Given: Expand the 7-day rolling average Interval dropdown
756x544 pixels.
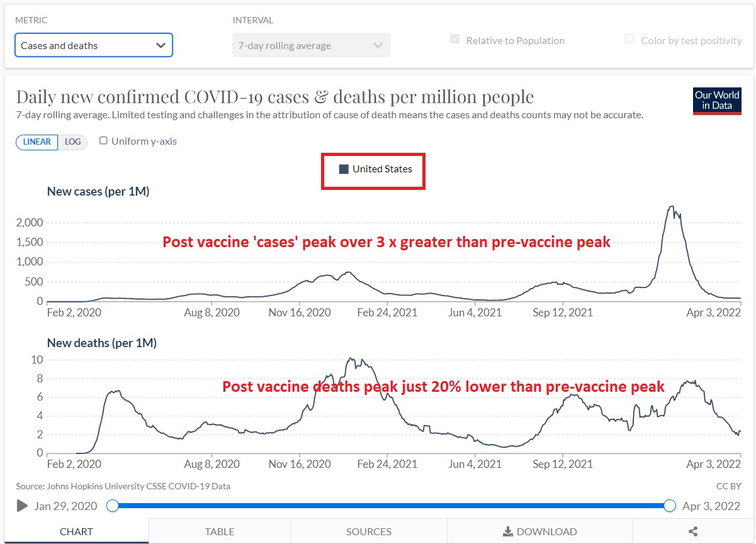Looking at the screenshot, I should pos(311,45).
